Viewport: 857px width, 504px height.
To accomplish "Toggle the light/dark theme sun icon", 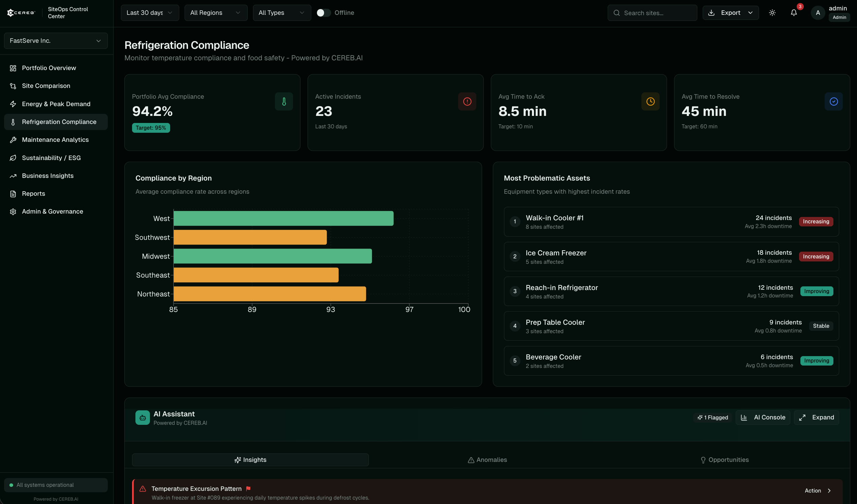I will (x=772, y=13).
